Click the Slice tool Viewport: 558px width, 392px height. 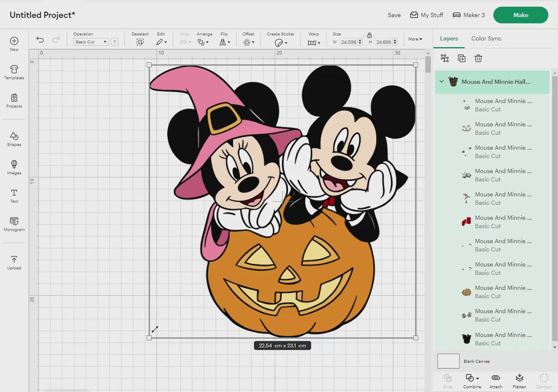pos(447,381)
